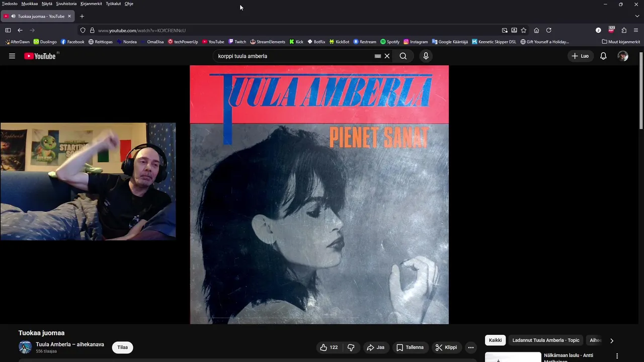Like the video with 122 likes
644x362 pixels.
(x=329, y=347)
